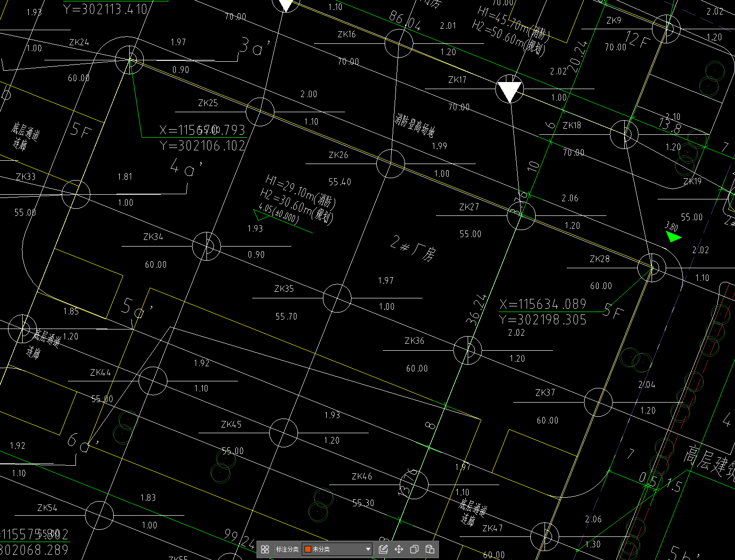Select the Y=302106.102 coordinate text
This screenshot has height=560, width=735.
(203, 146)
